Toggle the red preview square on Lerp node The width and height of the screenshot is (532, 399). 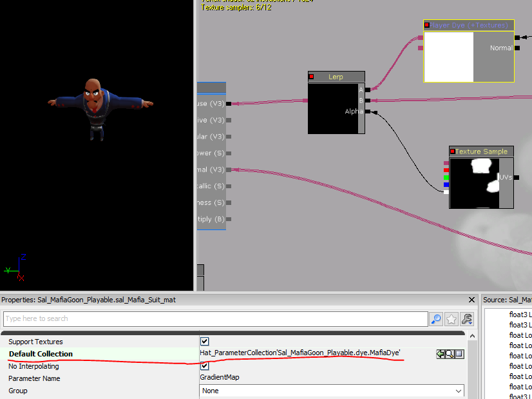coord(311,77)
